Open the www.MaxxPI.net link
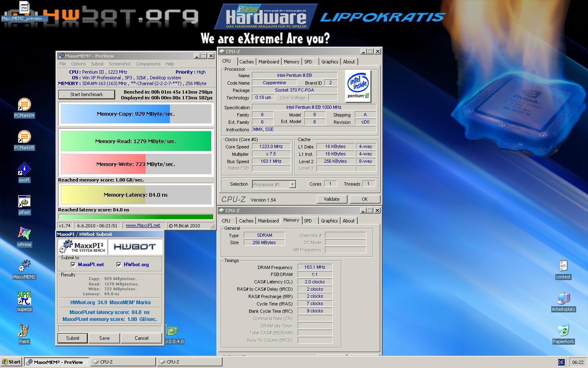The height and width of the screenshot is (368, 588). [x=143, y=225]
